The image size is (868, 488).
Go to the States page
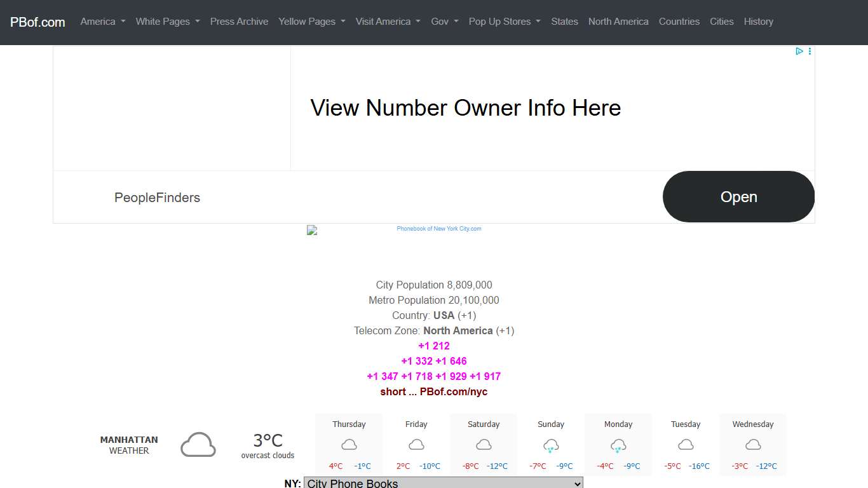564,22
